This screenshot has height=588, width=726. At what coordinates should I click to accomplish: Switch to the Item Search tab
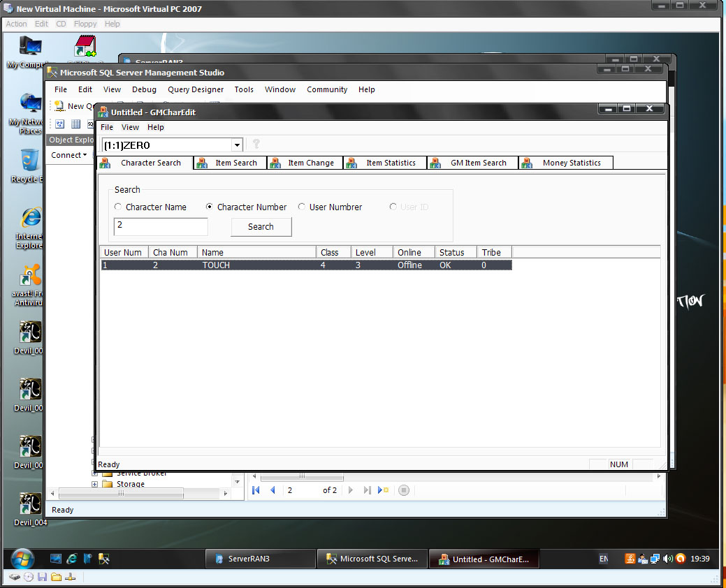pos(230,163)
